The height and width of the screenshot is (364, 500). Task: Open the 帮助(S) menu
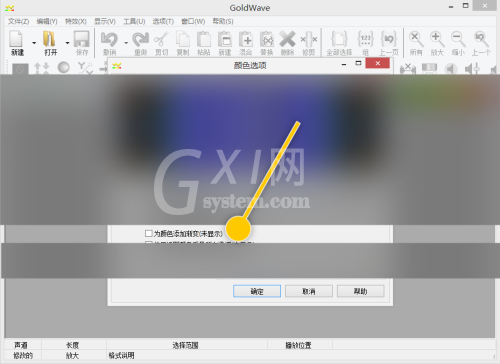click(223, 21)
